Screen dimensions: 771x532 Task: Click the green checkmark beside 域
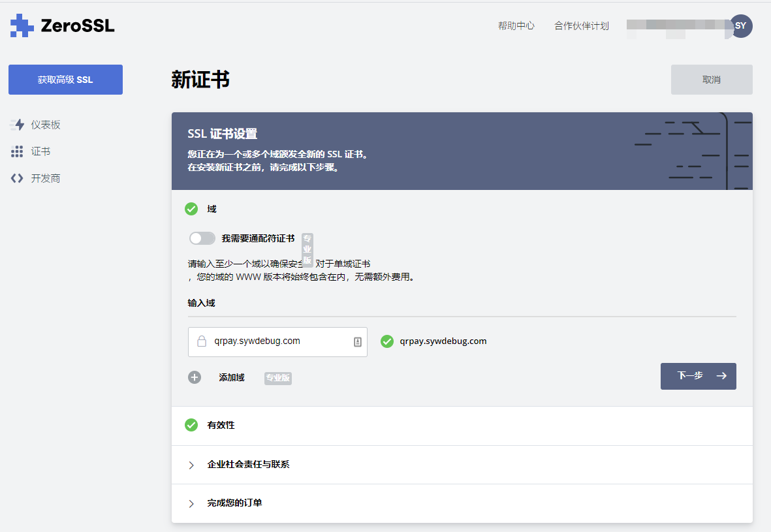click(x=191, y=209)
